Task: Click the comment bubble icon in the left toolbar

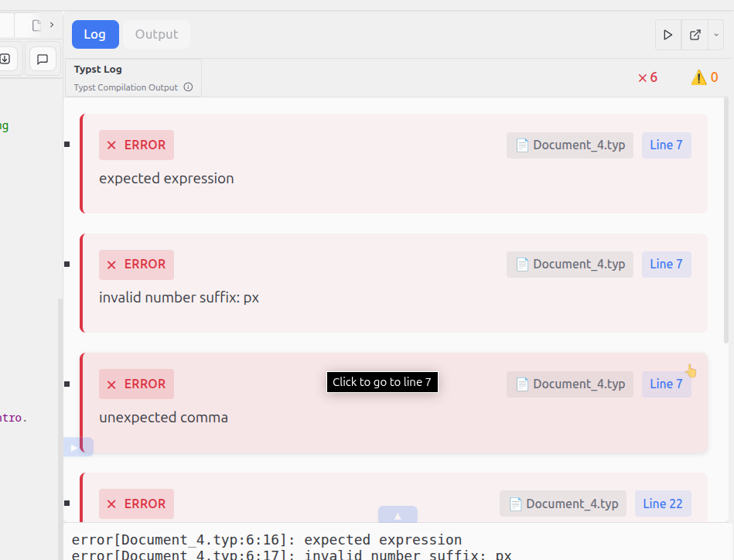Action: pyautogui.click(x=43, y=59)
